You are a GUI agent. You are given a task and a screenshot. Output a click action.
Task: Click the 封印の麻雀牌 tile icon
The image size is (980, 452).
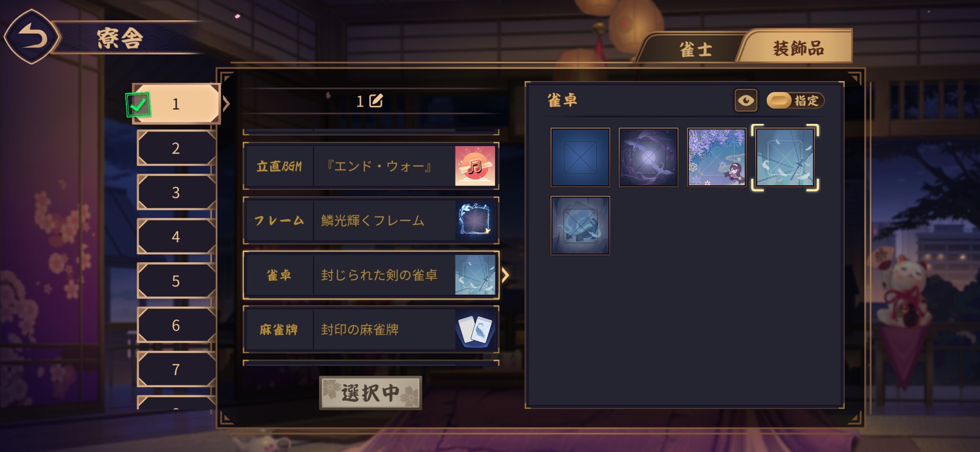pos(475,329)
